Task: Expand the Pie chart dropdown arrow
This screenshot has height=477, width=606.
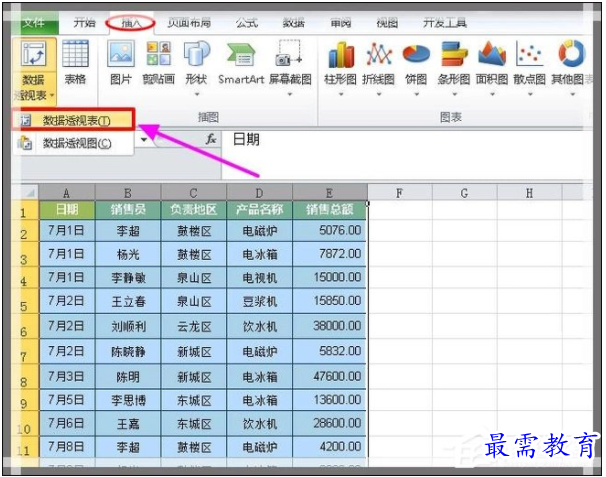Action: pos(417,94)
